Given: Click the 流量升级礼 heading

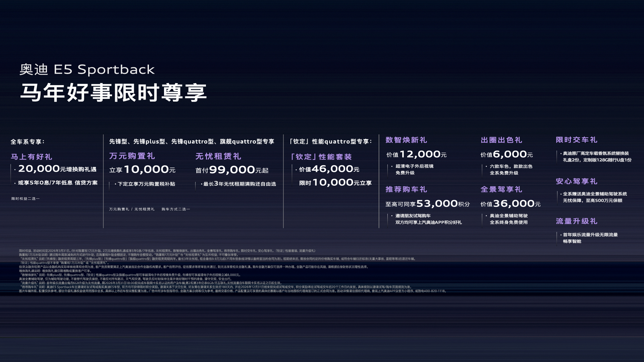Looking at the screenshot, I should [577, 221].
